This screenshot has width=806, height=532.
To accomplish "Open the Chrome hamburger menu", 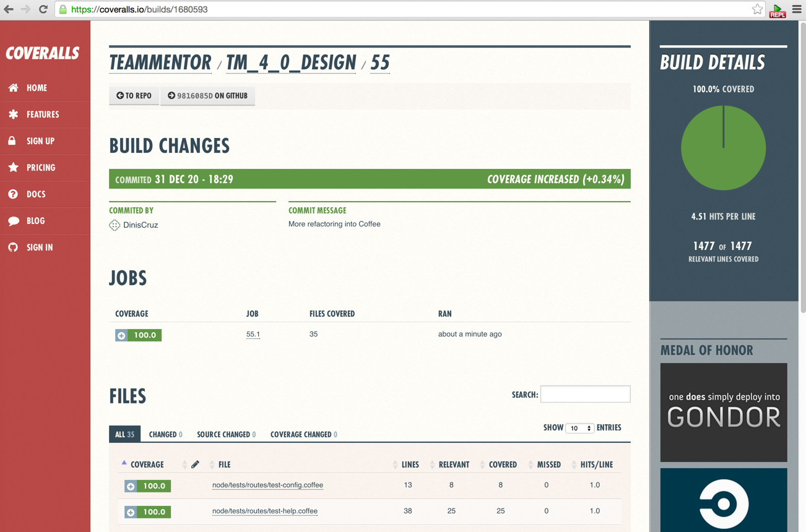I will coord(797,9).
